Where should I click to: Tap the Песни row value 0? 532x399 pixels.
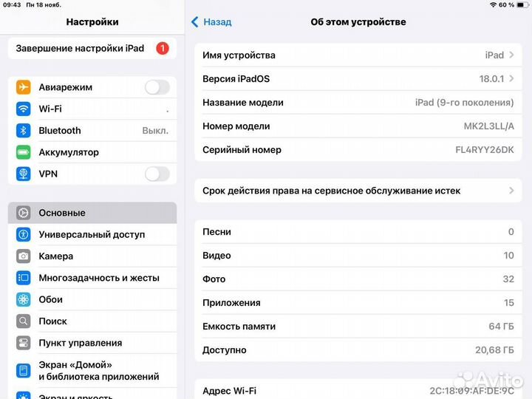511,232
